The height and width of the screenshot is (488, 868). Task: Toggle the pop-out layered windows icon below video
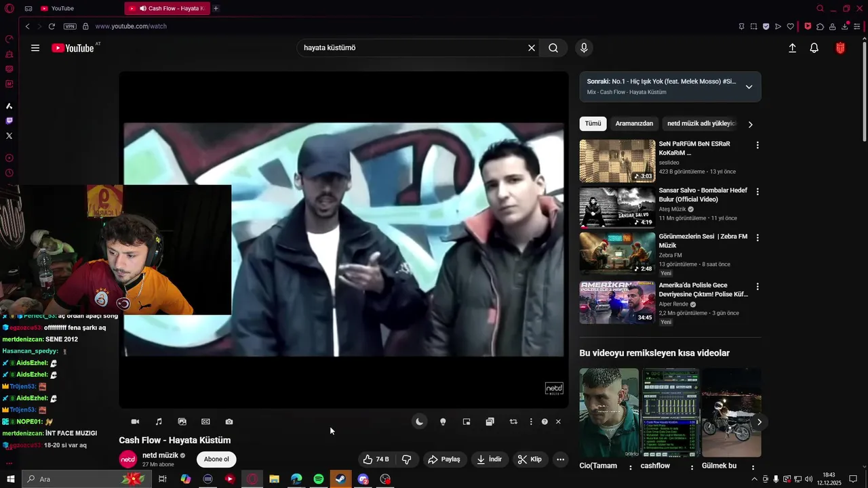tap(490, 422)
